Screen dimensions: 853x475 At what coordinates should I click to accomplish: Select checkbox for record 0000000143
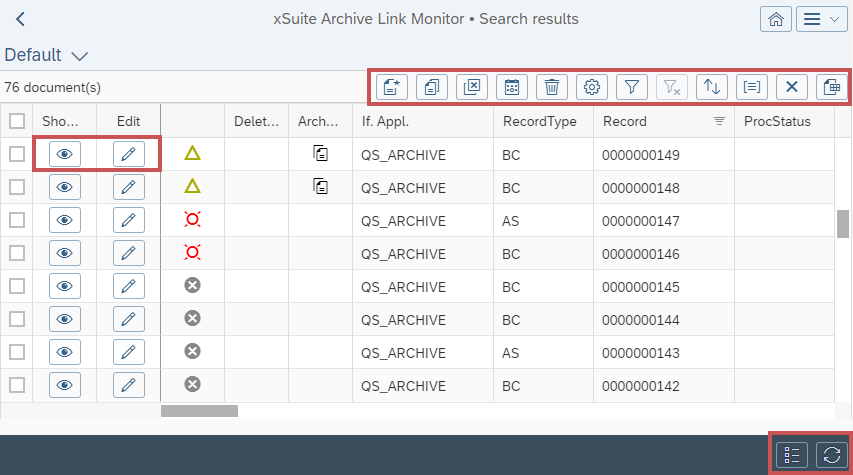[17, 352]
